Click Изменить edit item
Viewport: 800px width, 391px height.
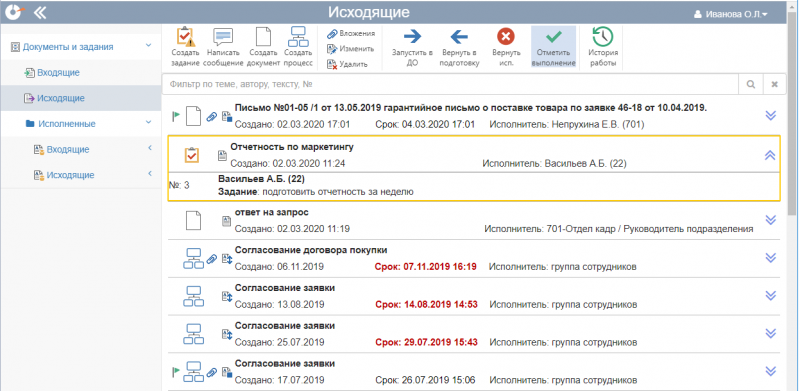pos(351,49)
